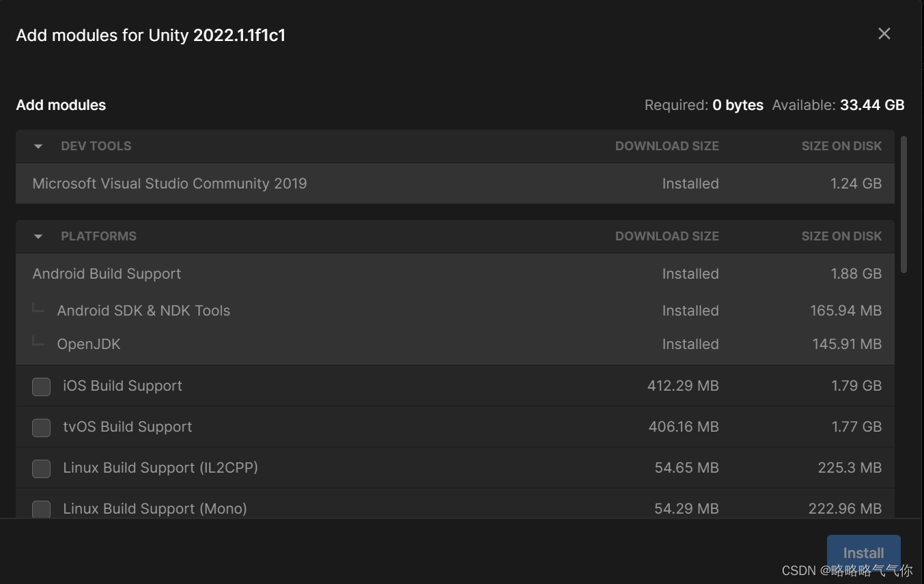Click PLATFORMS section header text
924x584 pixels.
point(99,236)
